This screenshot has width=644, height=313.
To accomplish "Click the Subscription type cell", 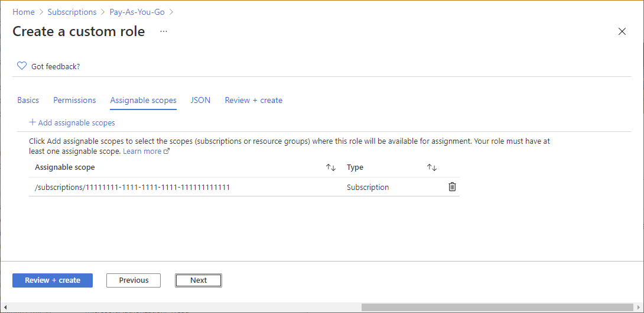I will point(367,187).
